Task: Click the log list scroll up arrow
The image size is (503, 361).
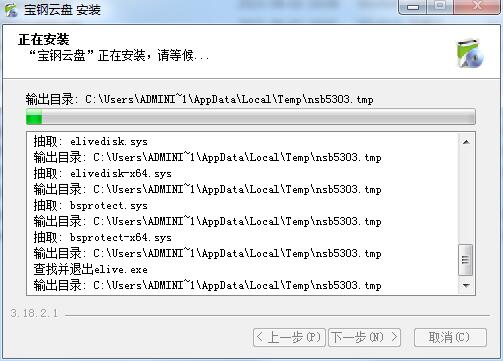Action: (x=466, y=142)
